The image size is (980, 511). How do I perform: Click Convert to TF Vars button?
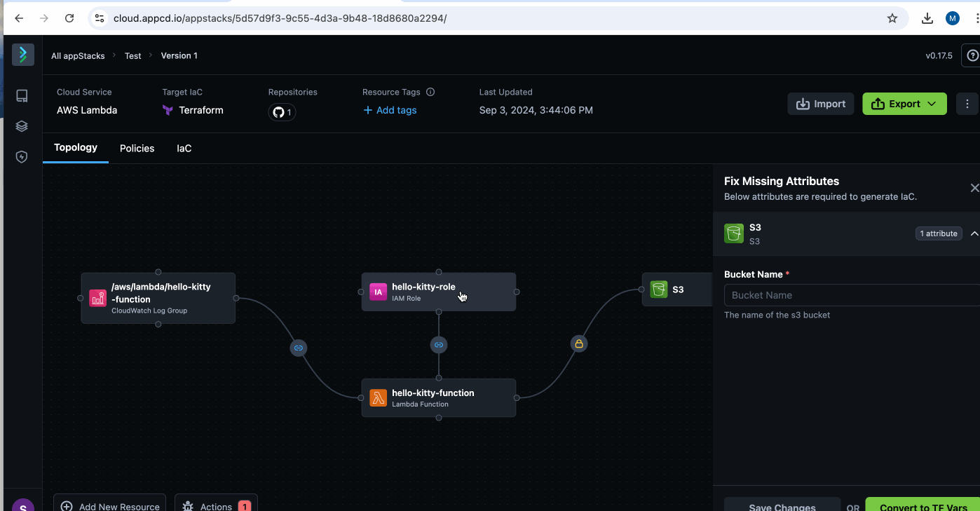923,505
